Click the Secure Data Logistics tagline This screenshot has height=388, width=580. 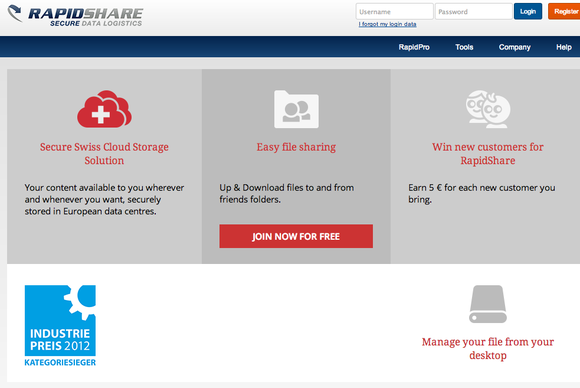tap(96, 23)
